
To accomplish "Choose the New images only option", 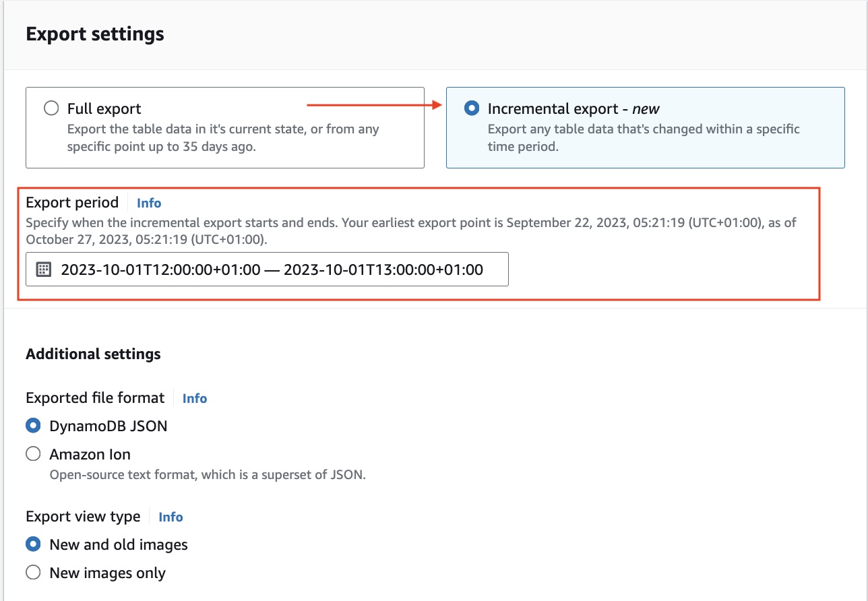I will [x=33, y=572].
